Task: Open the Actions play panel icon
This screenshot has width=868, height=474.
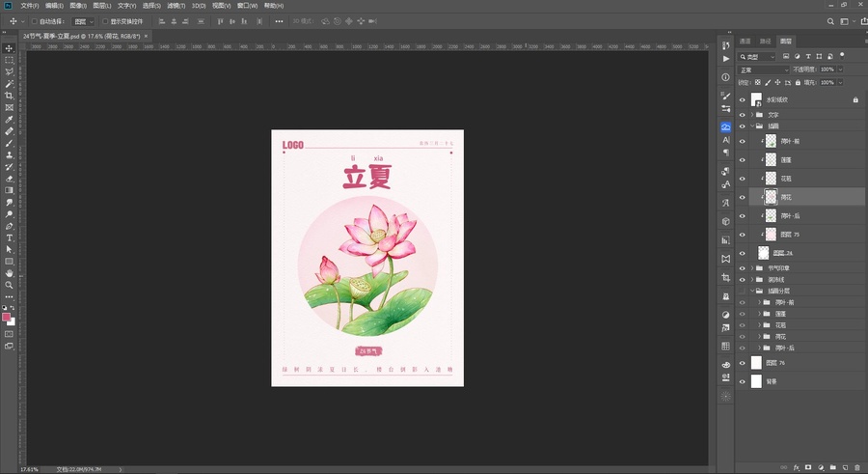Action: (725, 59)
